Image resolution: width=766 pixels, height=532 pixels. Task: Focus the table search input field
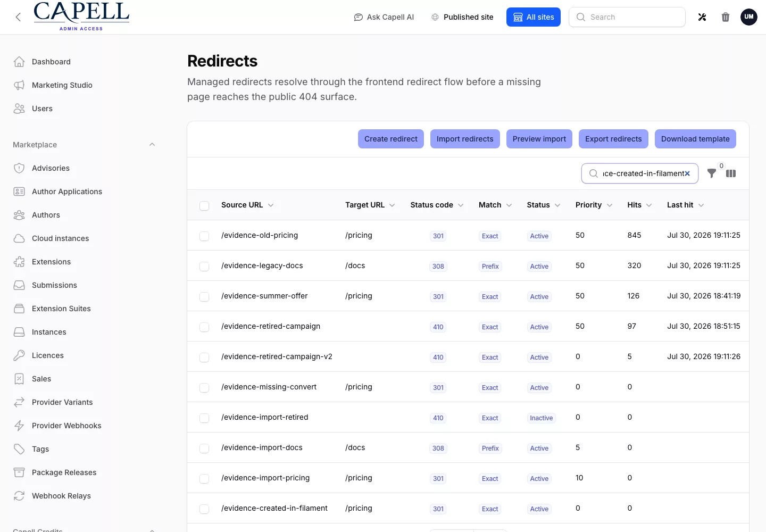pos(640,173)
